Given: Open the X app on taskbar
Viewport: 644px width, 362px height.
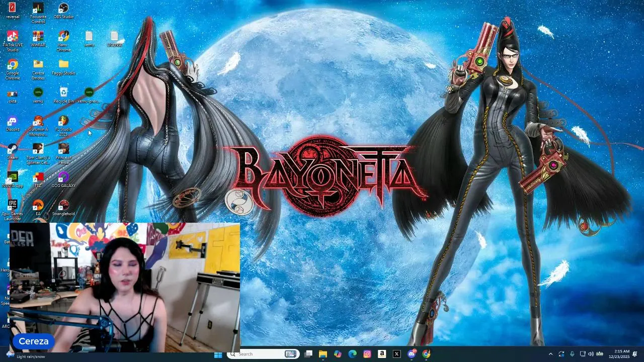Looking at the screenshot, I should [396, 354].
